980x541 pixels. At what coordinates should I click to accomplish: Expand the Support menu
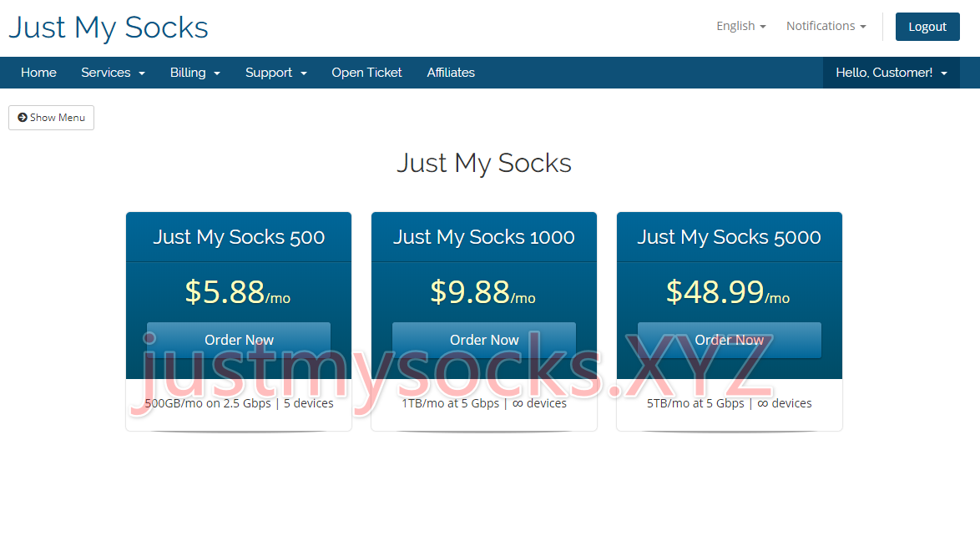pyautogui.click(x=276, y=73)
